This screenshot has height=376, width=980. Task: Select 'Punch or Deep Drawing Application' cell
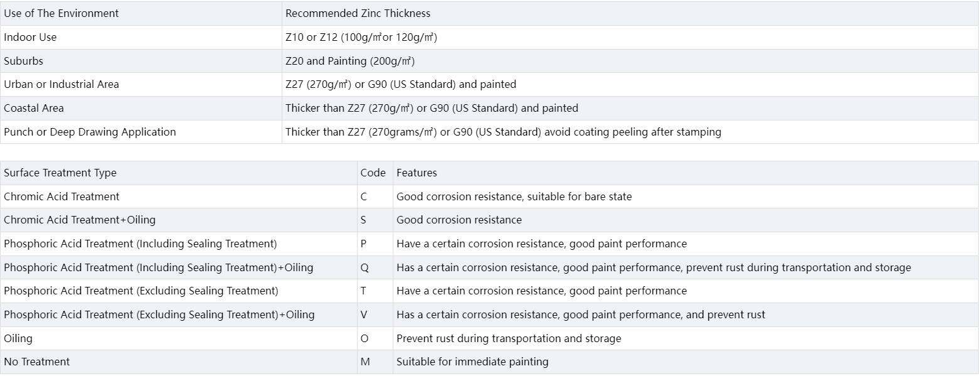(x=90, y=132)
